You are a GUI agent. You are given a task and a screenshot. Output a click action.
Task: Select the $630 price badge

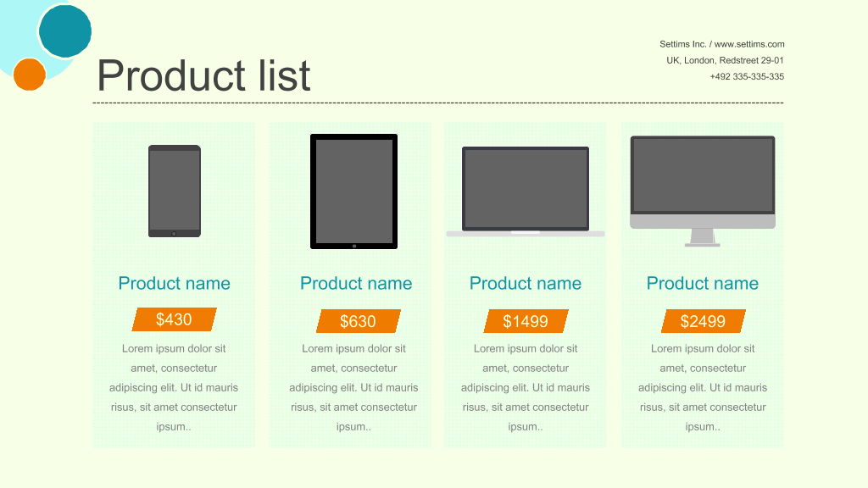359,321
